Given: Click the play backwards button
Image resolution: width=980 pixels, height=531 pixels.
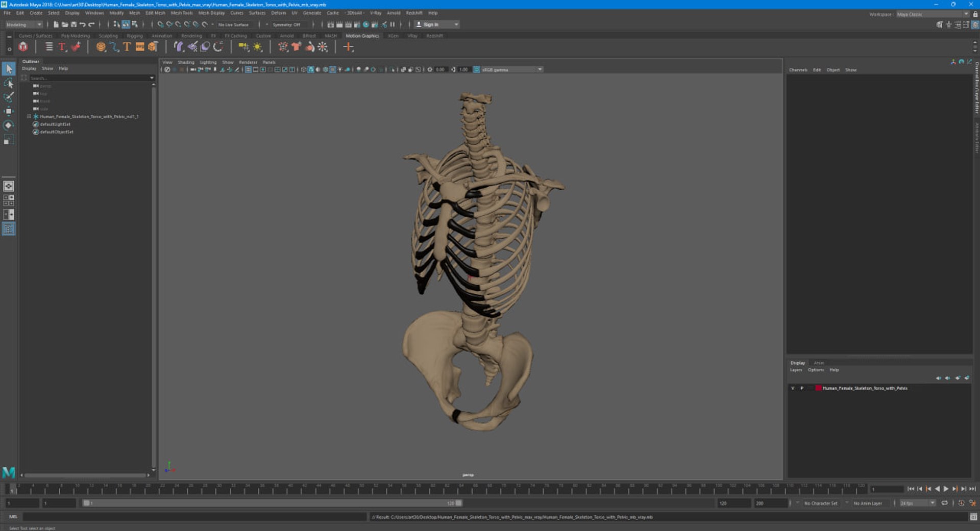Looking at the screenshot, I should coord(937,489).
